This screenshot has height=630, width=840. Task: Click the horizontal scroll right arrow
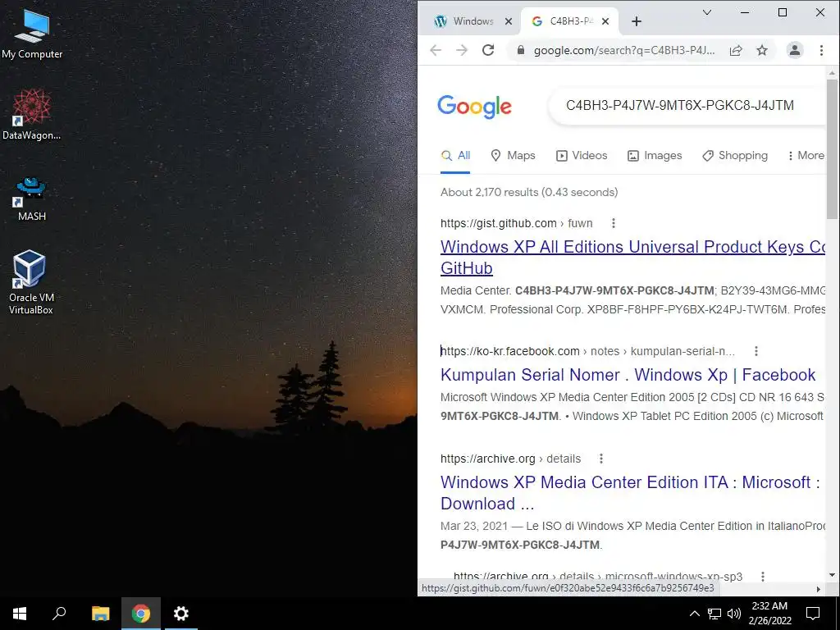tap(818, 589)
